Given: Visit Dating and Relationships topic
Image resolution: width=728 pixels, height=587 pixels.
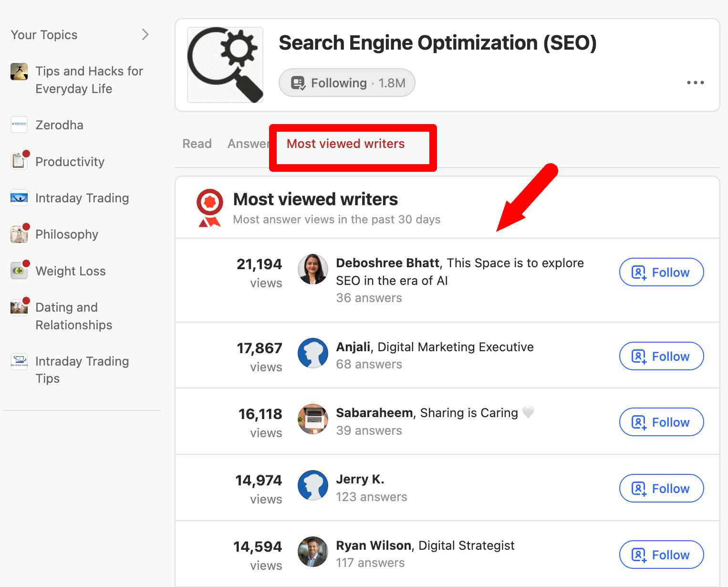Looking at the screenshot, I should coord(74,316).
